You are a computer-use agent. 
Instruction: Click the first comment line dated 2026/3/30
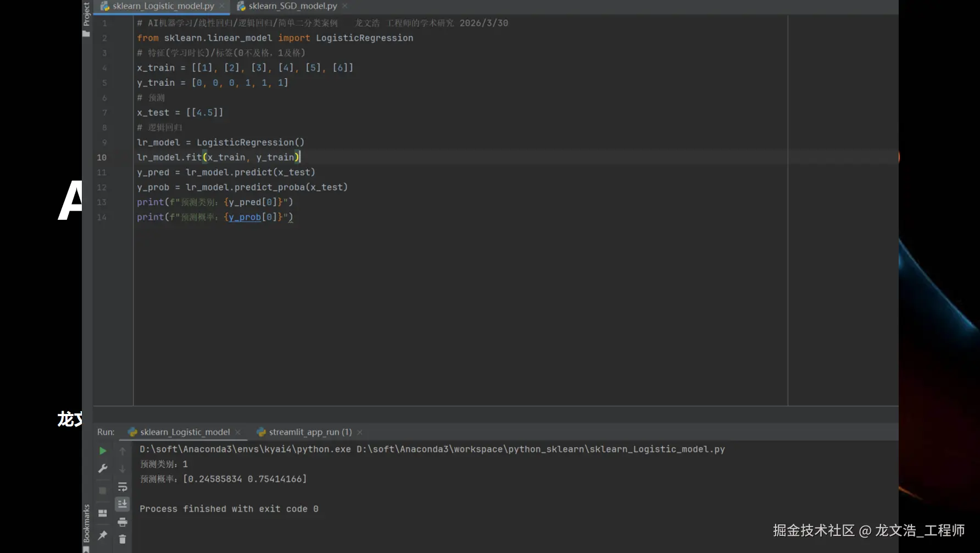coord(322,23)
